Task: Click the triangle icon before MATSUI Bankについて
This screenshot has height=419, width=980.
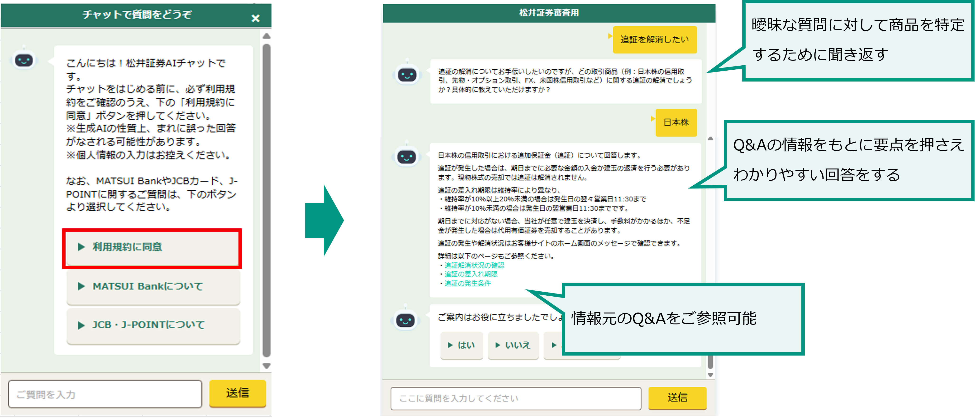Action: tap(81, 286)
